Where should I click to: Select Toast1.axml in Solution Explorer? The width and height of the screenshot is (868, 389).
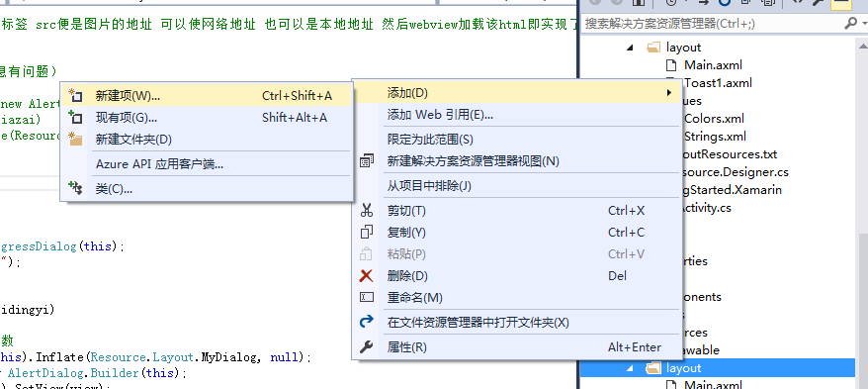tap(718, 83)
